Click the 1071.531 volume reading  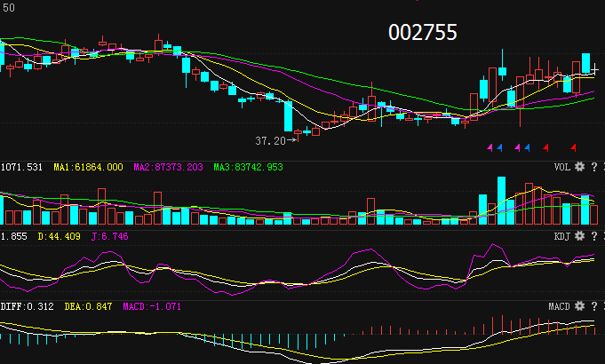21,167
